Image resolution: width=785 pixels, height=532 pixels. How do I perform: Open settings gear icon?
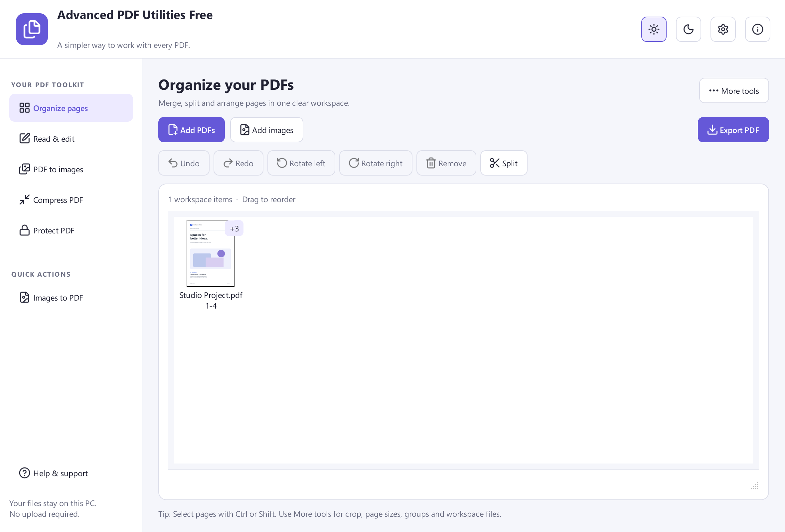coord(723,29)
